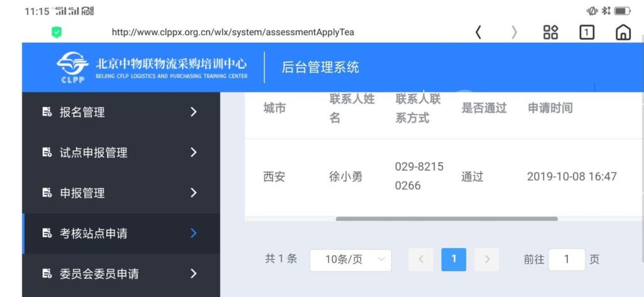Open the browser grid menu icon
644x297 pixels.
[x=550, y=32]
